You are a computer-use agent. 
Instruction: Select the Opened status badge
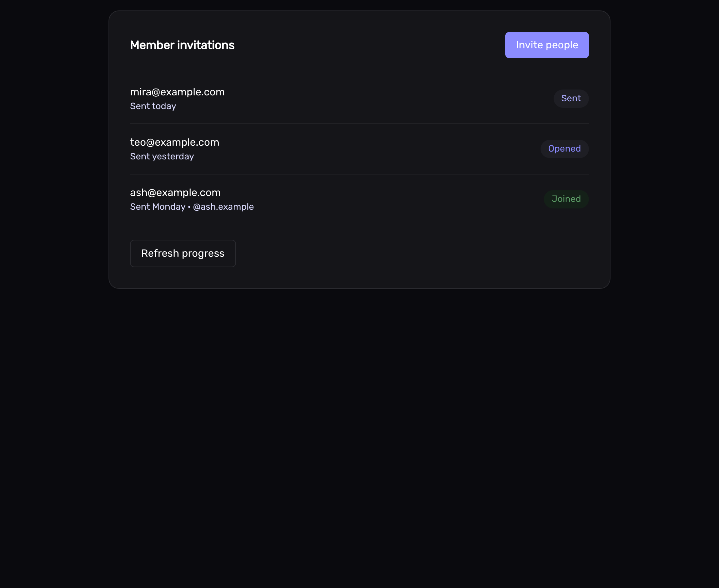(x=564, y=149)
